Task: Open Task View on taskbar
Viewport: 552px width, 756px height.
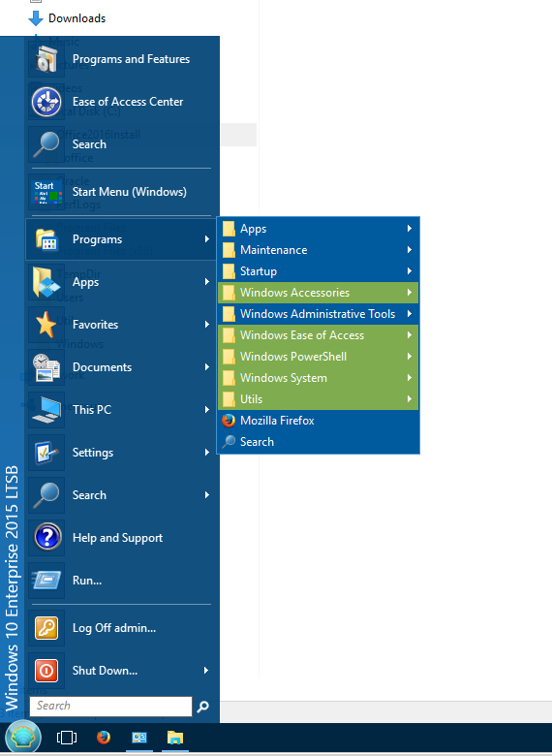Action: [67, 738]
